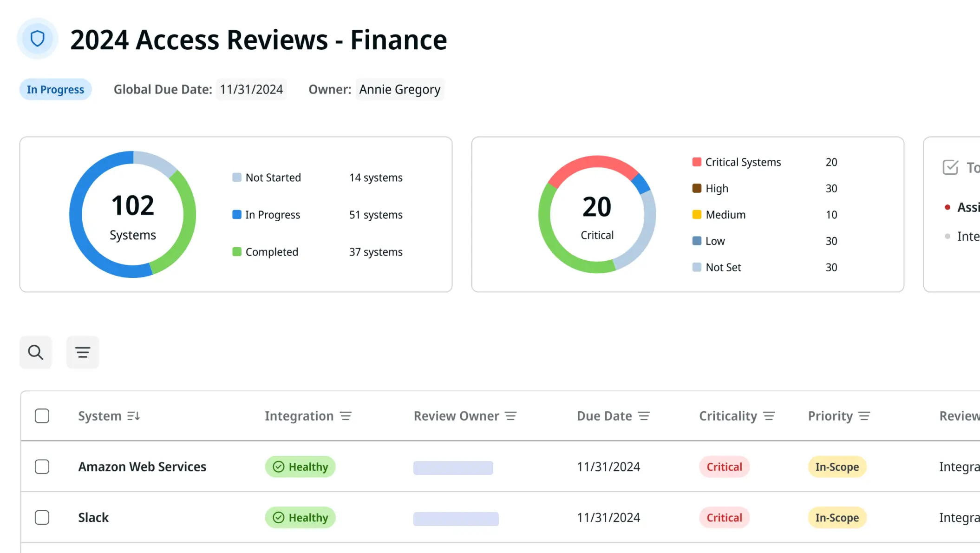Open the Integration column filter dropdown
Screen dimensions: 980x553
(x=346, y=416)
